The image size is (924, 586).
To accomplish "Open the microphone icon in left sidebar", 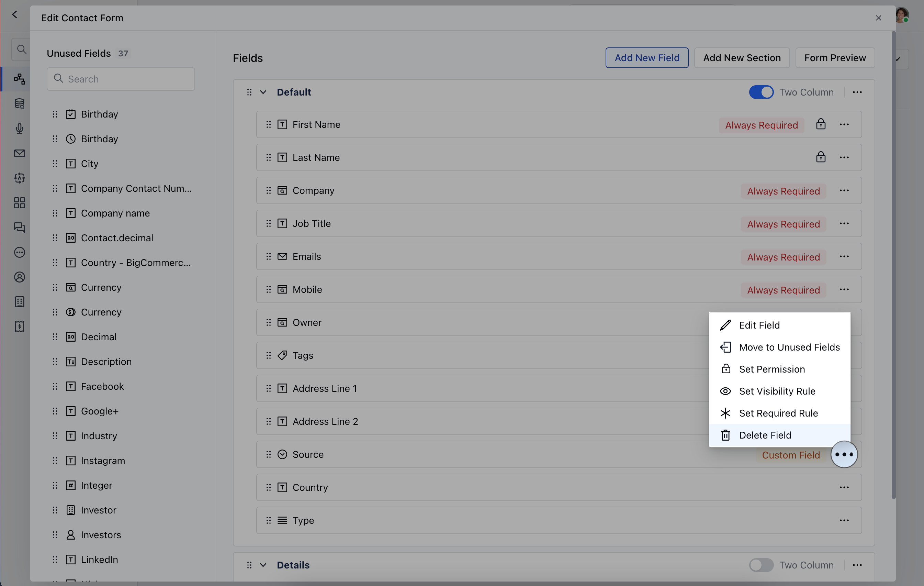I will tap(19, 128).
